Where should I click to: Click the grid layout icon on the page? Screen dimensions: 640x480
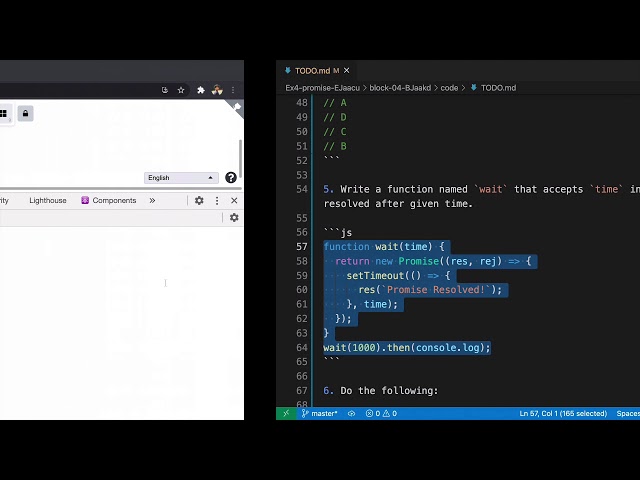click(4, 113)
